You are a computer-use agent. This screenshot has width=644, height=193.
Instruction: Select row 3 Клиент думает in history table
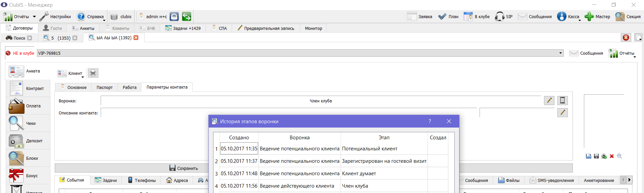pos(331,174)
